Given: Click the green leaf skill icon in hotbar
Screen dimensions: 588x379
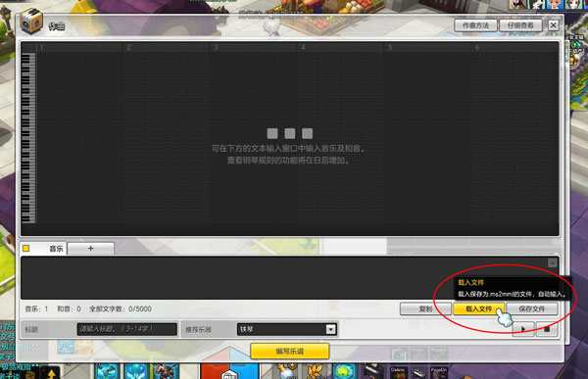Looking at the screenshot, I should pyautogui.click(x=344, y=371).
